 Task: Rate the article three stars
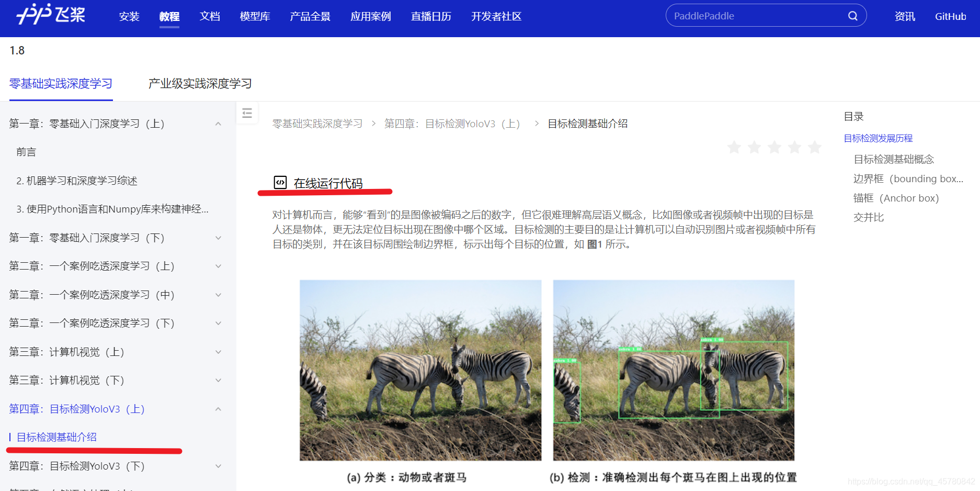click(774, 147)
